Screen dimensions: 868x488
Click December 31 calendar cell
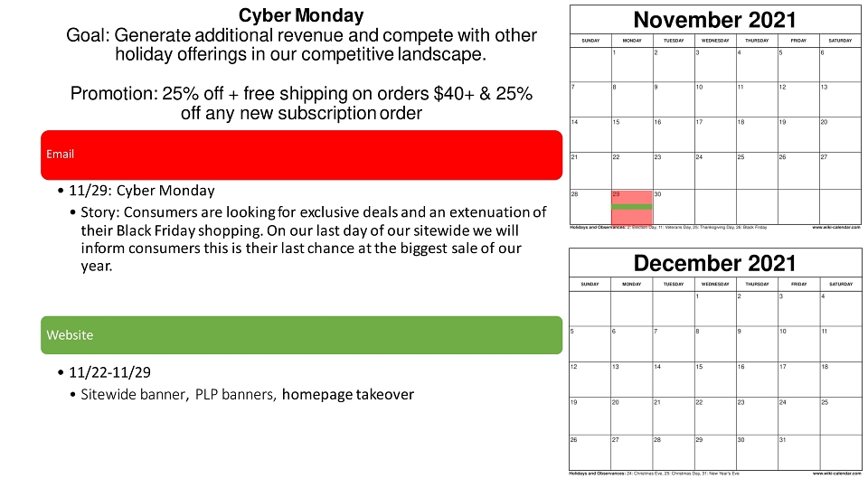798,453
